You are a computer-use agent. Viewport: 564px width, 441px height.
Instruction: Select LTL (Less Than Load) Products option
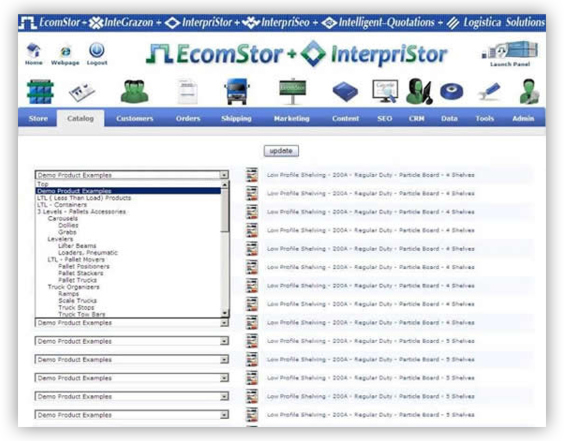coord(128,198)
